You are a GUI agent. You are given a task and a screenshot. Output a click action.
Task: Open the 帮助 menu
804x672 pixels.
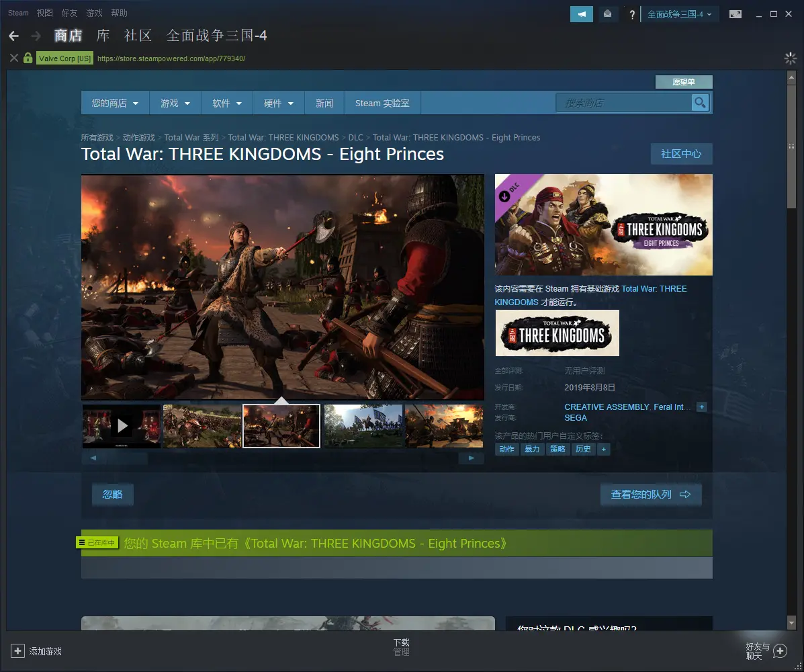pos(119,13)
